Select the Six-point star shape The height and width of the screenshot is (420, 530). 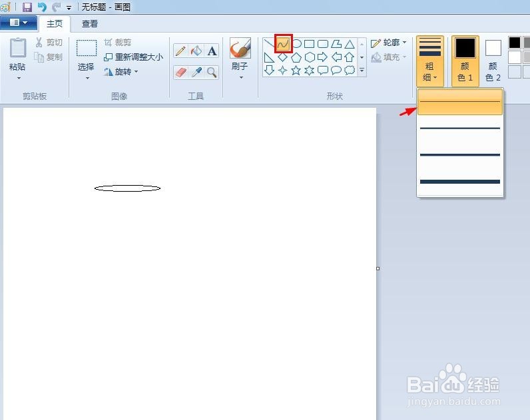tap(310, 70)
